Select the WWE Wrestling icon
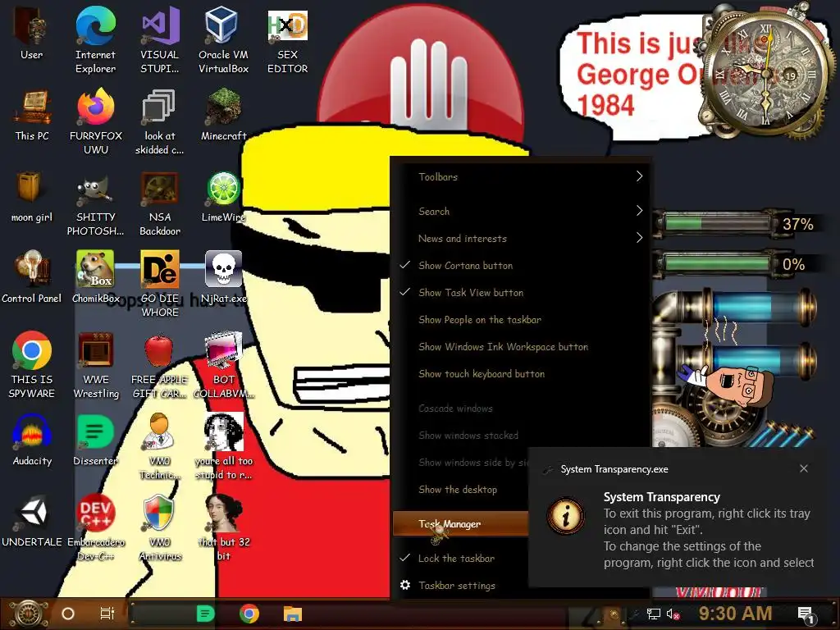840x630 pixels. tap(96, 364)
